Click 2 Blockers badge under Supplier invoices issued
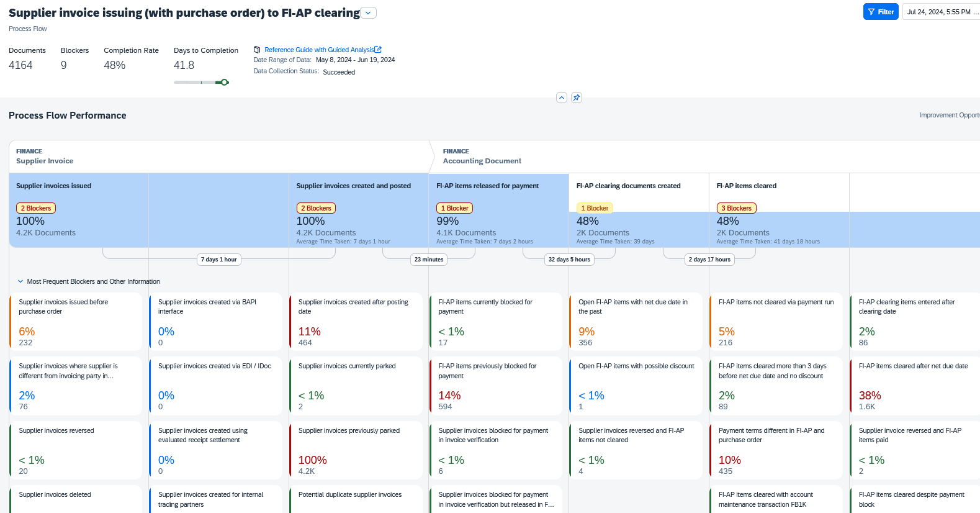 pos(36,208)
